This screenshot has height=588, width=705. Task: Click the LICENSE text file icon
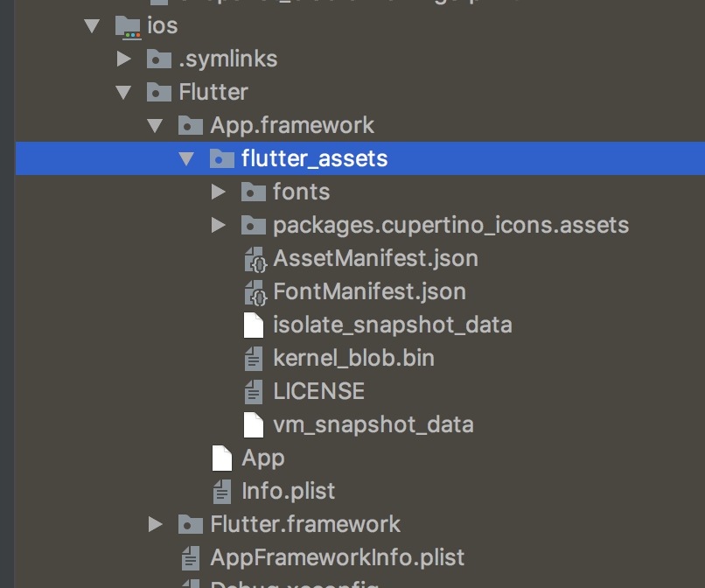click(x=254, y=391)
